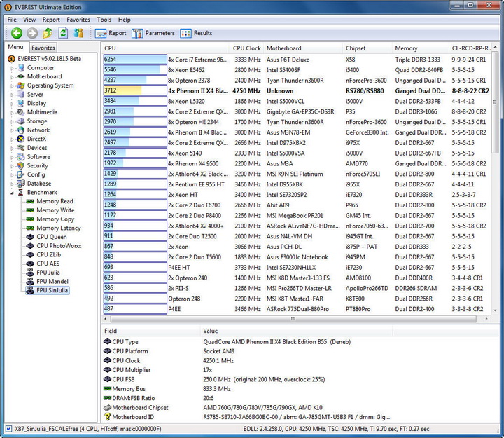Select the Display tree icon

pyautogui.click(x=21, y=103)
